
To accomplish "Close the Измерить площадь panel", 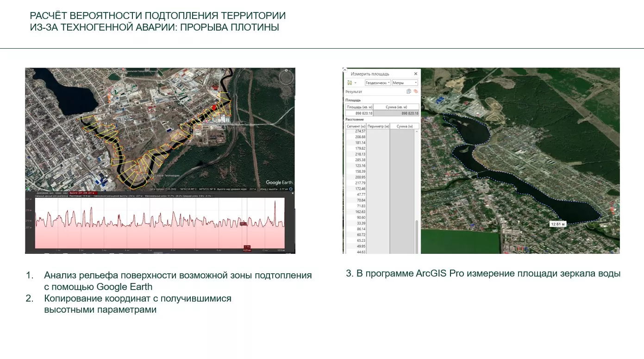I will click(x=415, y=74).
